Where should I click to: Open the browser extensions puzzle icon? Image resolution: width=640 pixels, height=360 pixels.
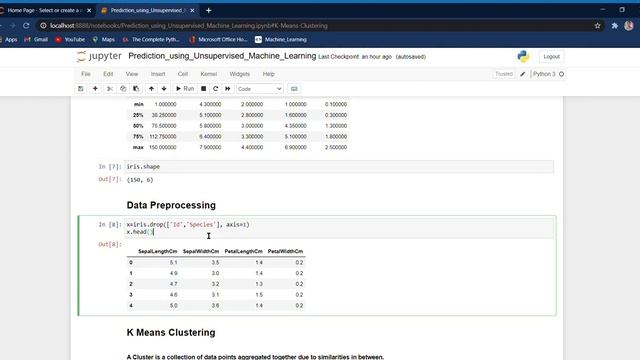(615, 25)
